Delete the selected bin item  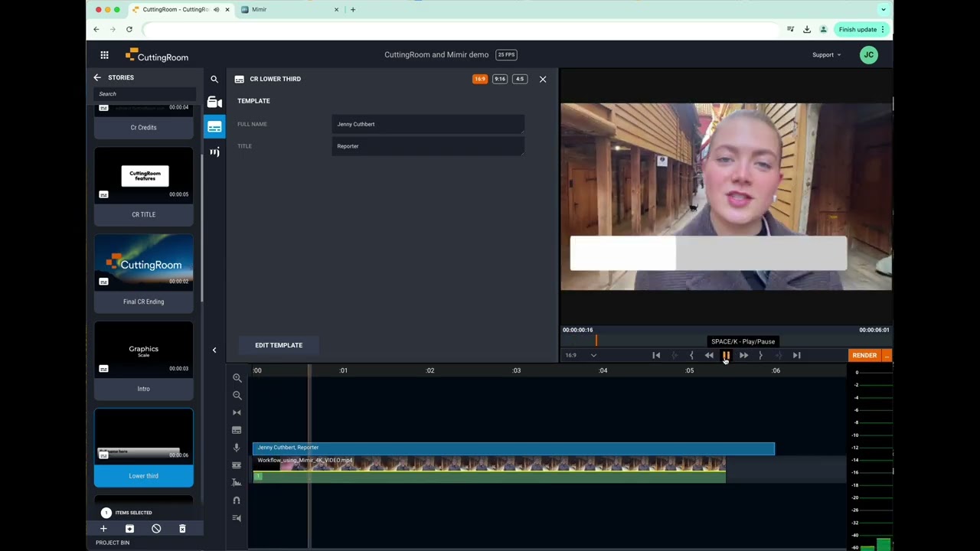(x=182, y=529)
